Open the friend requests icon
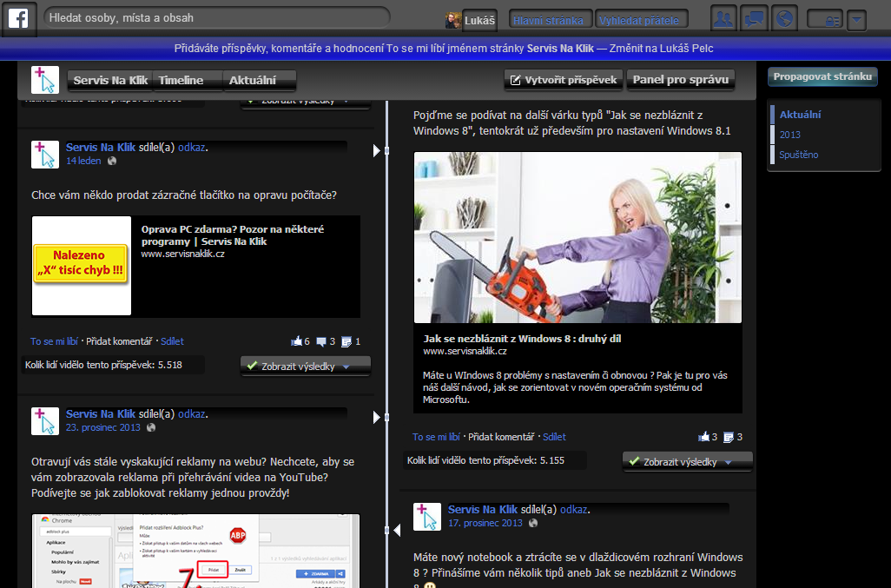Screen dimensions: 891x588 coord(723,19)
